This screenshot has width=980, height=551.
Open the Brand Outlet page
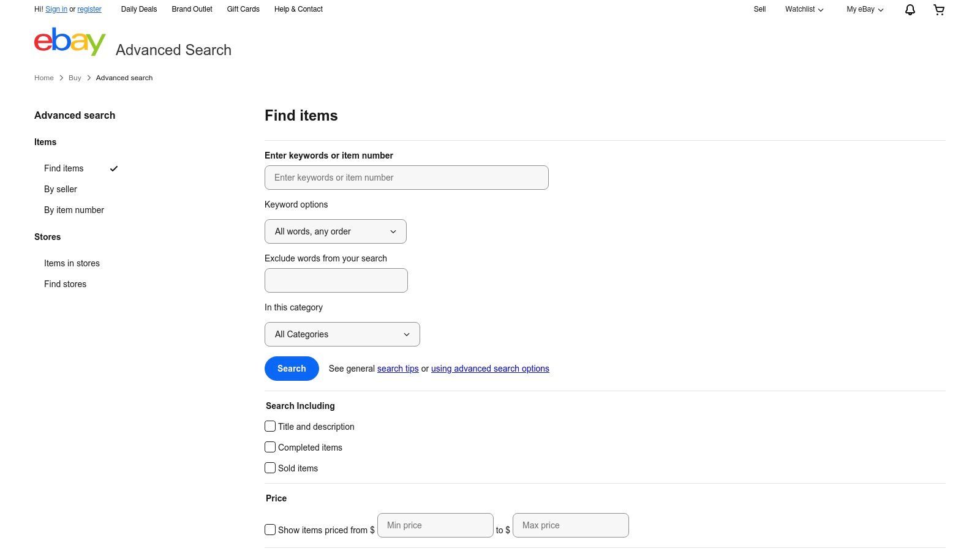(192, 9)
